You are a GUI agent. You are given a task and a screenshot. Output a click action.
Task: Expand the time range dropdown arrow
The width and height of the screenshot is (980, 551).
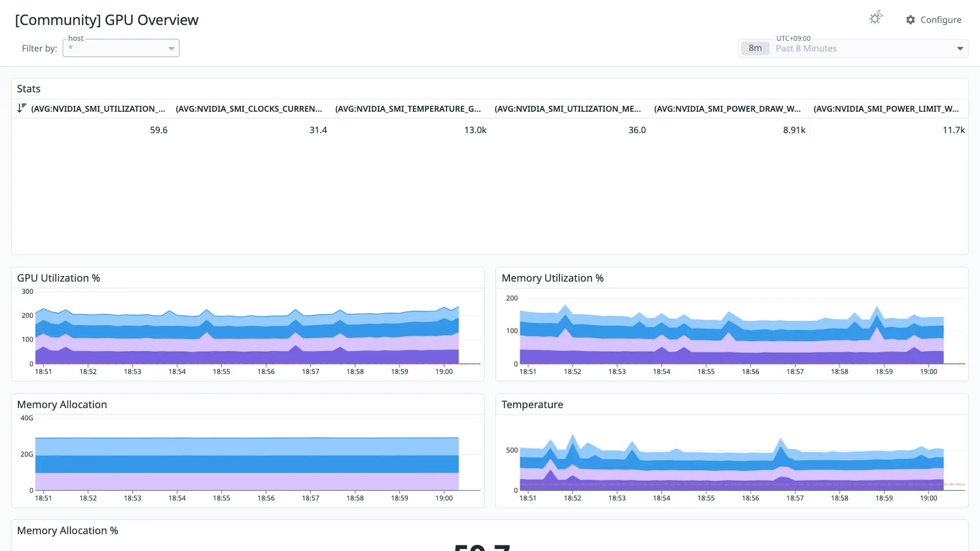(960, 48)
